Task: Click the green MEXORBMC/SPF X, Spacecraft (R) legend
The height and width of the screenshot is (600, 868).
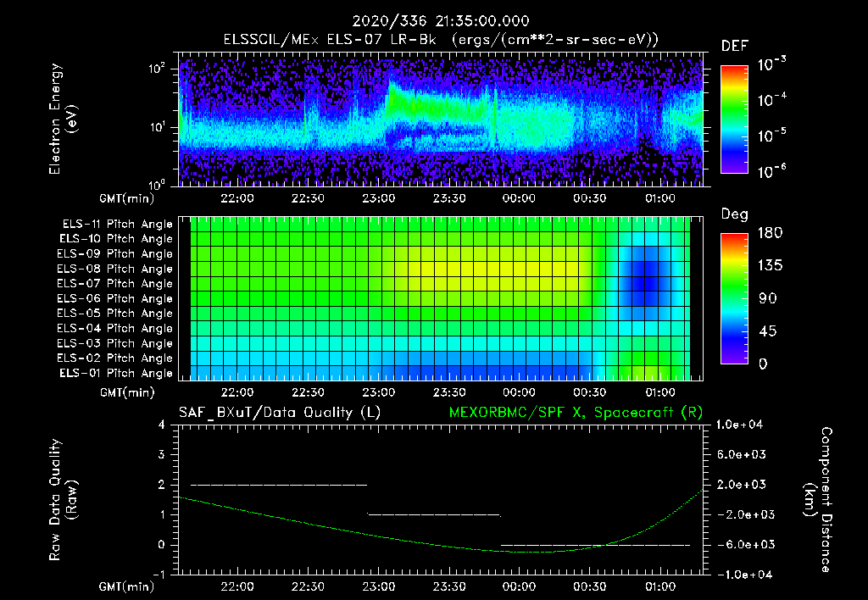Action: tap(576, 413)
